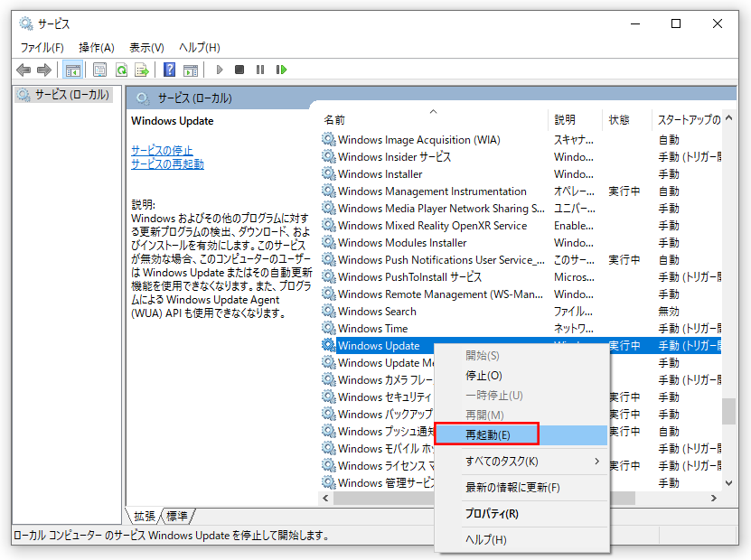Select the Windows Remote Management row
This screenshot has width=751, height=560.
pos(521,294)
